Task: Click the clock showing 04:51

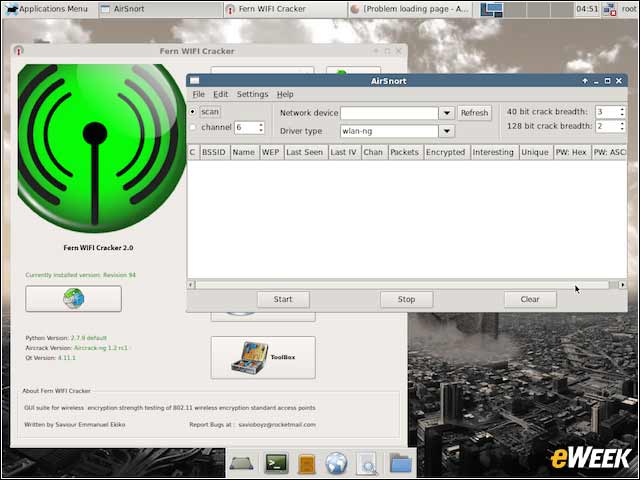Action: 587,9
